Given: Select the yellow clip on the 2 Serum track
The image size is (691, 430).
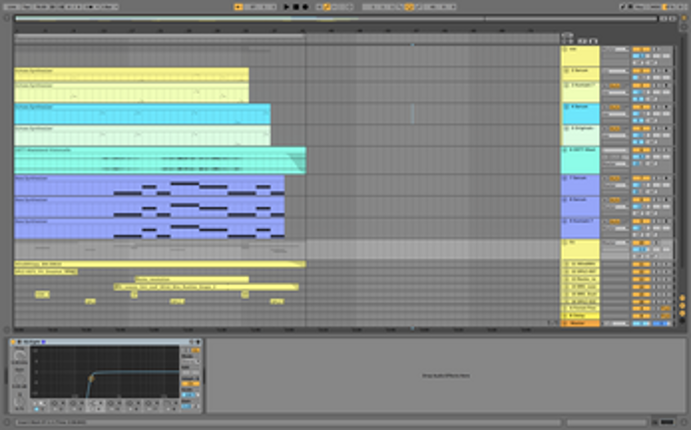Looking at the screenshot, I should click(x=132, y=74).
